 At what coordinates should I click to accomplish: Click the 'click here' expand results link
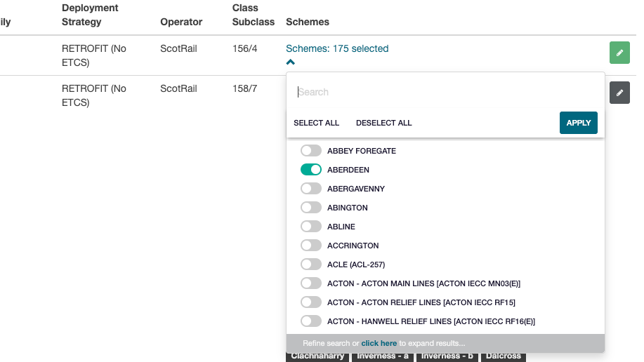coord(379,343)
